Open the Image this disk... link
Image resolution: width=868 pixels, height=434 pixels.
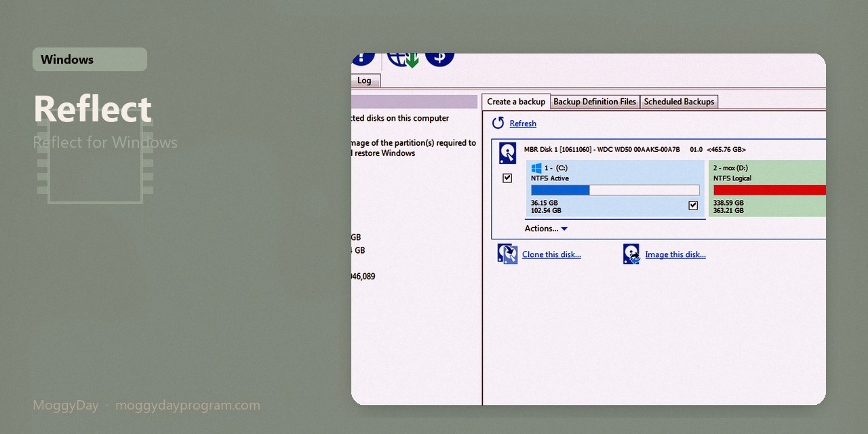[x=675, y=254]
